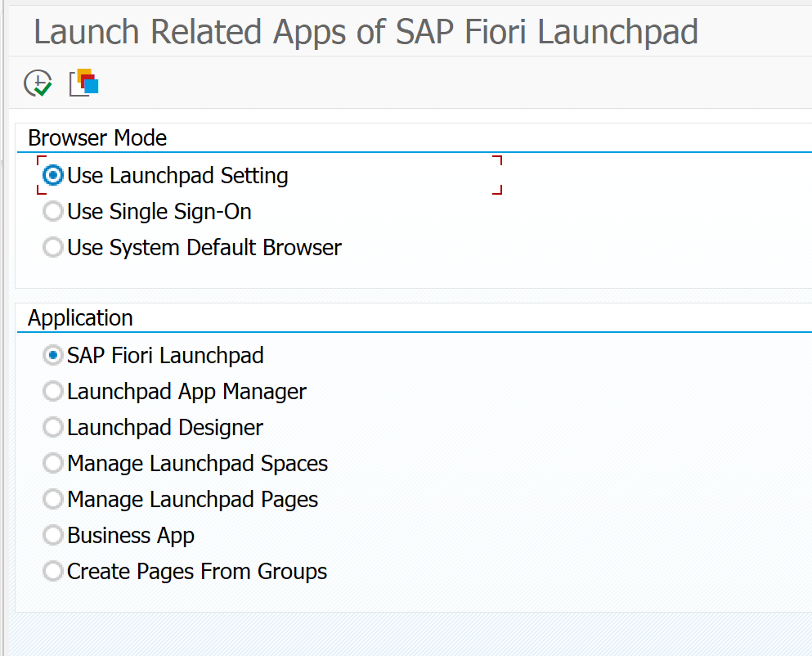Click the screen title text
Viewport: 812px width, 656px height.
(366, 31)
